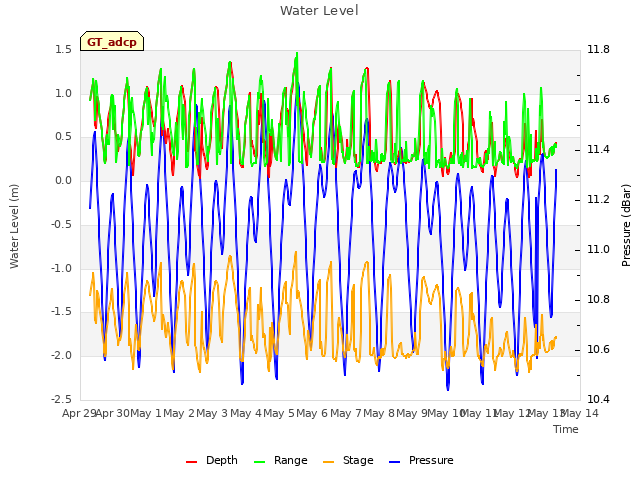
Task: Click the 1.5 left axis value
Action: click(x=63, y=49)
